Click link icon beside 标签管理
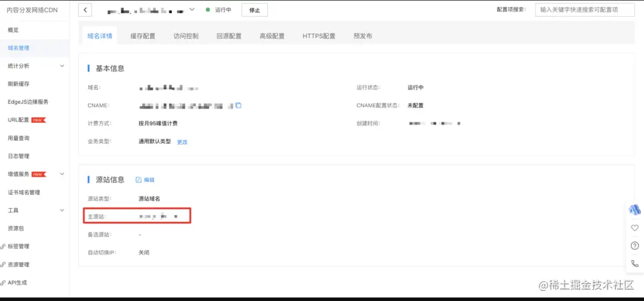The height and width of the screenshot is (301, 644). click(x=3, y=246)
